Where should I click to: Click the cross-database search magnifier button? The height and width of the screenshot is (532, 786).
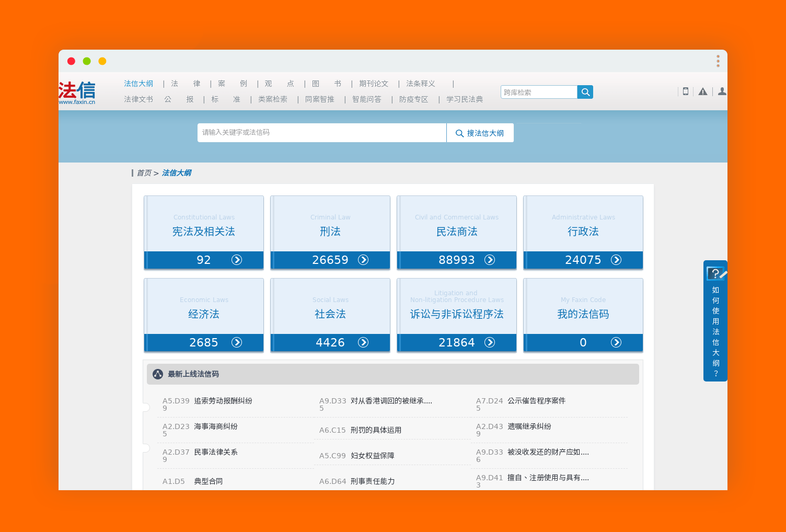[585, 92]
